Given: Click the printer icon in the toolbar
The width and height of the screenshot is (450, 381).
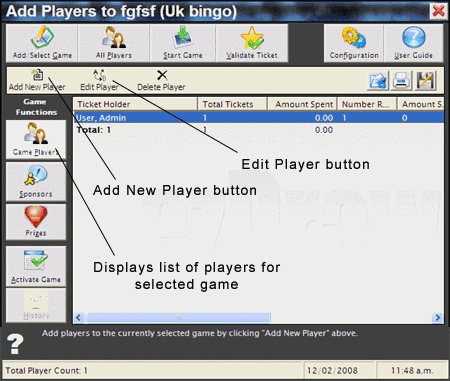Looking at the screenshot, I should [402, 80].
